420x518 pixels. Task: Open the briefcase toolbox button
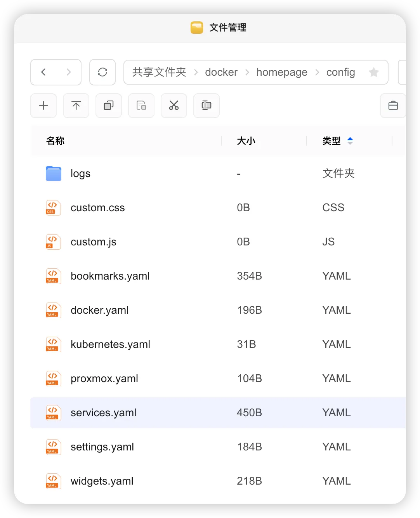(393, 106)
